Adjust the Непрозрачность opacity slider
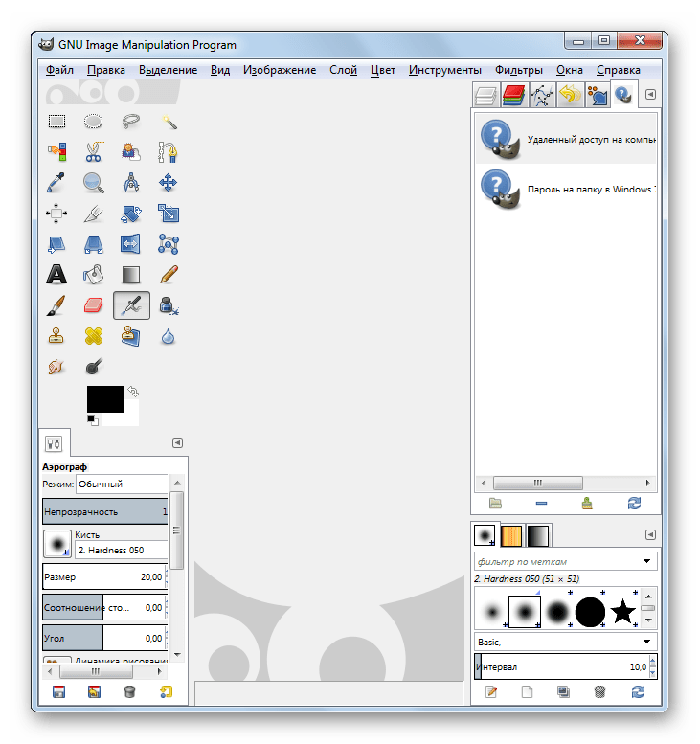Image resolution: width=700 pixels, height=744 pixels. [x=105, y=511]
